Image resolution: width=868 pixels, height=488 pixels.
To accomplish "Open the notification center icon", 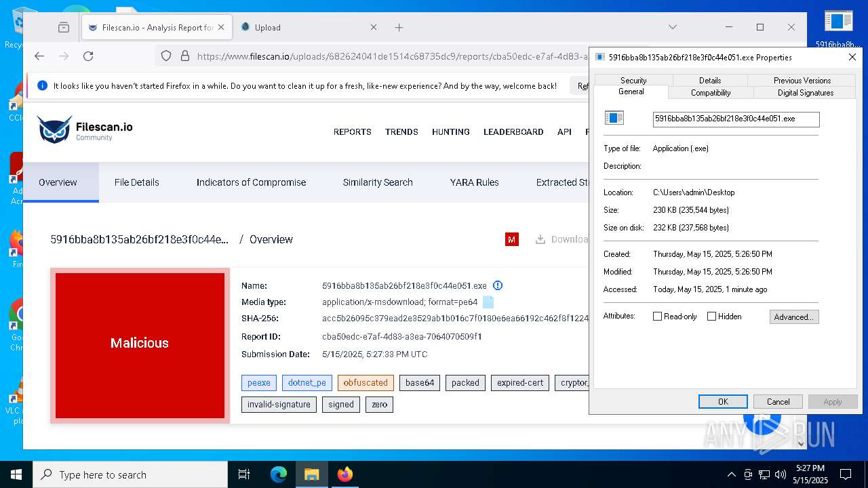I will coord(846,474).
